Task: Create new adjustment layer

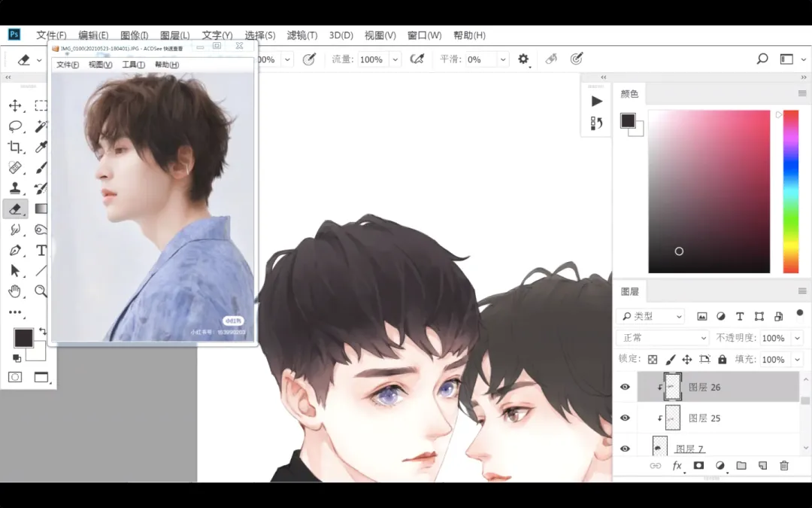Action: [720, 466]
